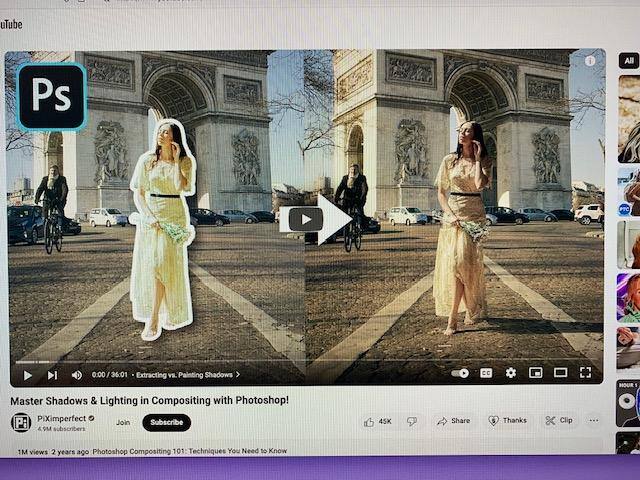Enable theater mode view
Image resolution: width=640 pixels, height=480 pixels.
tap(560, 373)
